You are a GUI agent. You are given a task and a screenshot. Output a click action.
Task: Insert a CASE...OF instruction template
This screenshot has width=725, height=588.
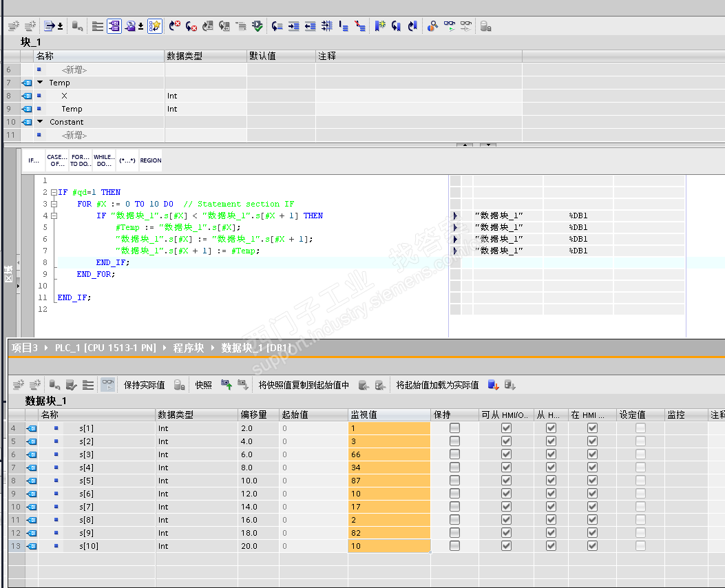click(x=57, y=160)
